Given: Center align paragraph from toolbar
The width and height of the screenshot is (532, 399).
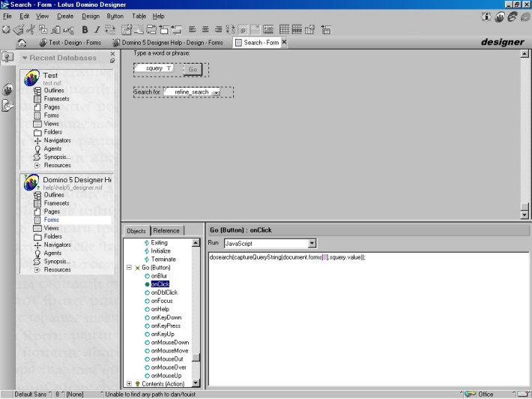Looking at the screenshot, I should tap(205, 29).
